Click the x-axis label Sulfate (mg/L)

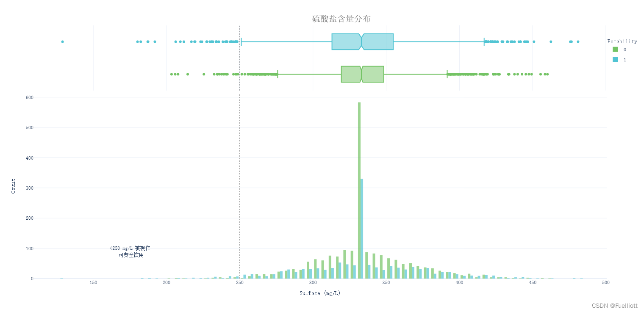coord(320,293)
